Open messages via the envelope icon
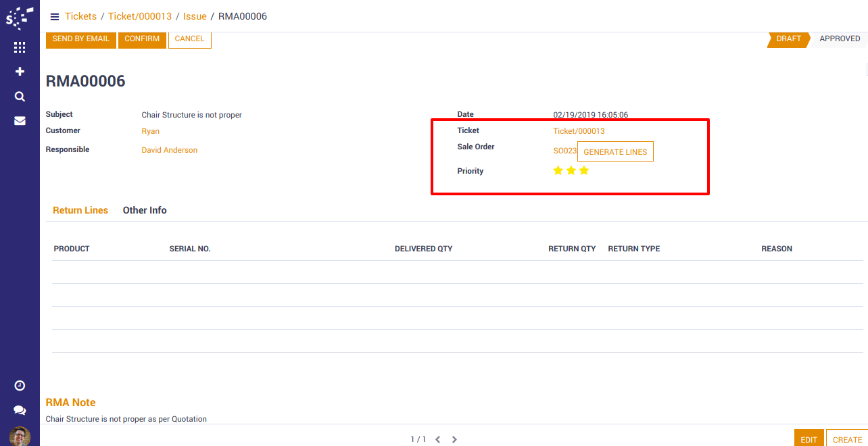 click(20, 121)
